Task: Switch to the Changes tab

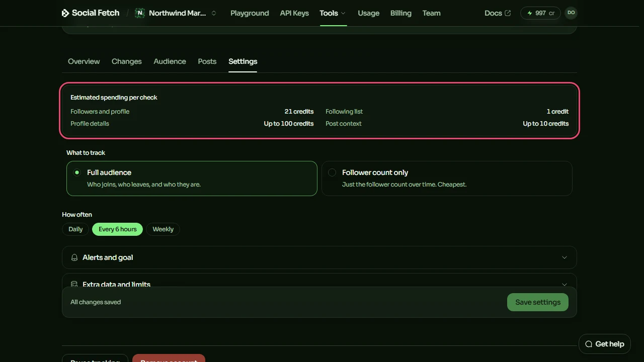Action: tap(127, 61)
